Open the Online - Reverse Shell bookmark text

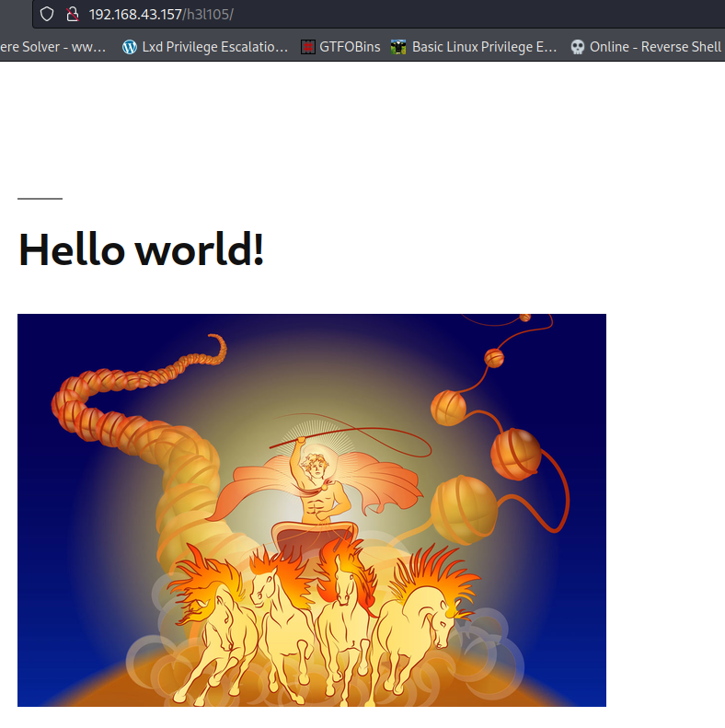click(655, 47)
